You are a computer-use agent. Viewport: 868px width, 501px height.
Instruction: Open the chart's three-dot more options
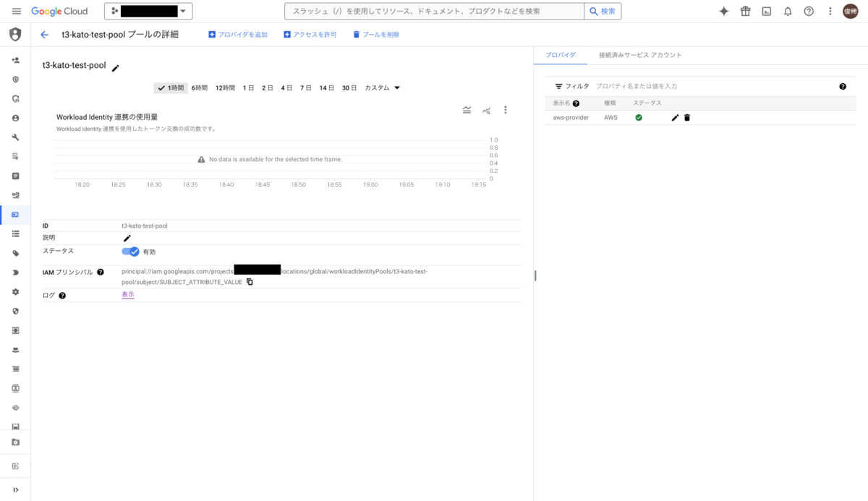click(506, 110)
